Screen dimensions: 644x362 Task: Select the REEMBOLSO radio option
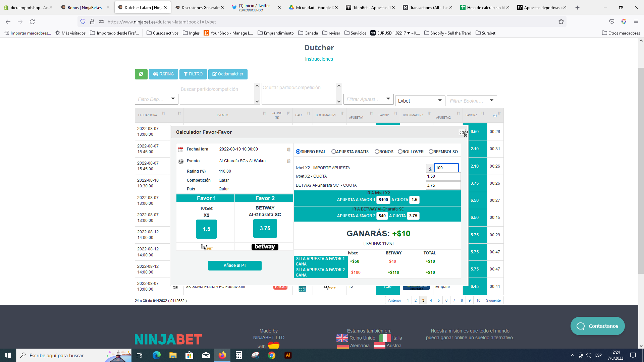(x=431, y=152)
